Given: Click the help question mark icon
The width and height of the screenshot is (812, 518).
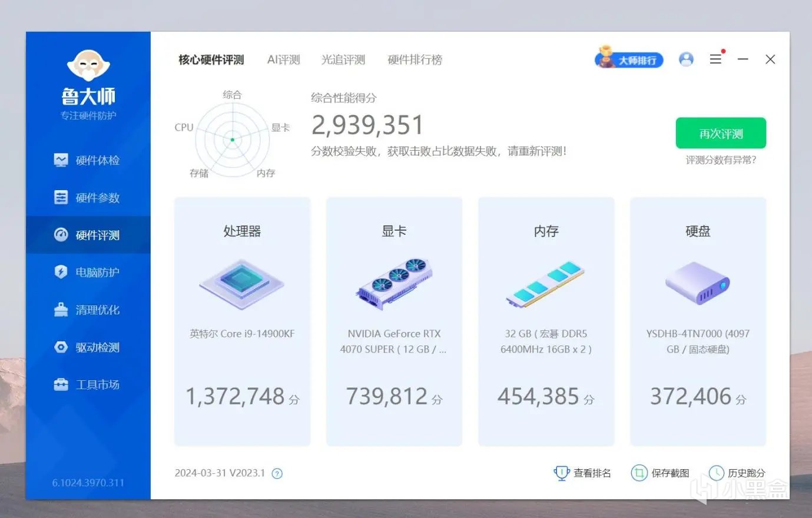Looking at the screenshot, I should click(277, 473).
